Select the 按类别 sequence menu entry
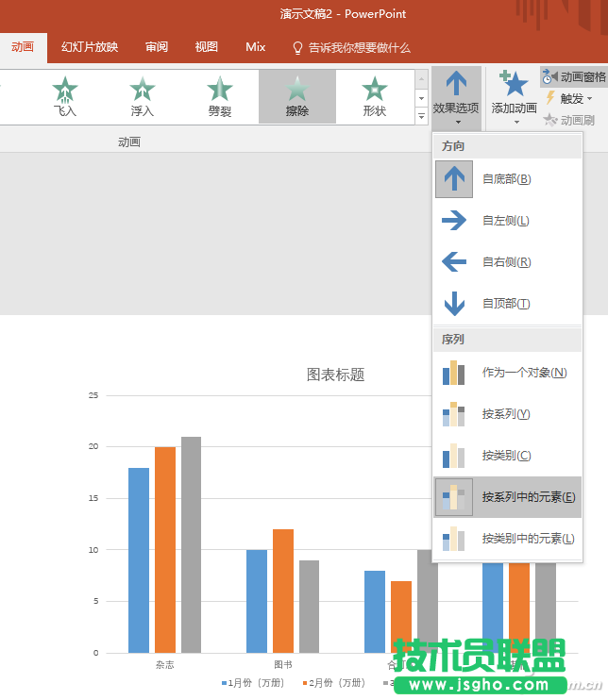Image resolution: width=608 pixels, height=700 pixels. (x=507, y=456)
